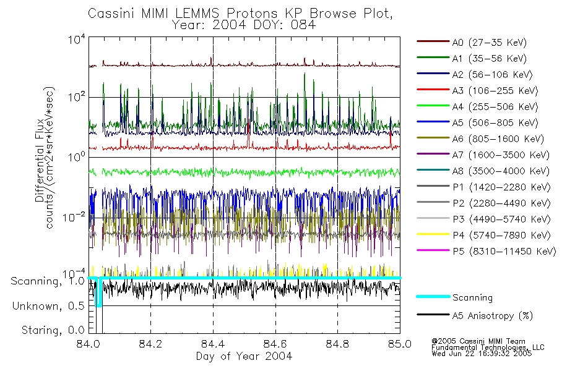Click the A6 (805-1600 KeV) legend label
The height and width of the screenshot is (371, 588).
click(498, 139)
